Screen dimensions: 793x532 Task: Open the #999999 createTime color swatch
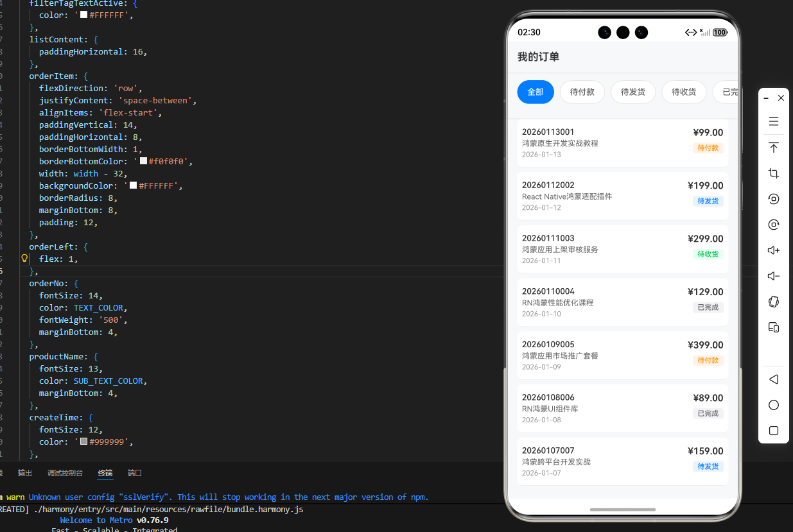coord(83,442)
